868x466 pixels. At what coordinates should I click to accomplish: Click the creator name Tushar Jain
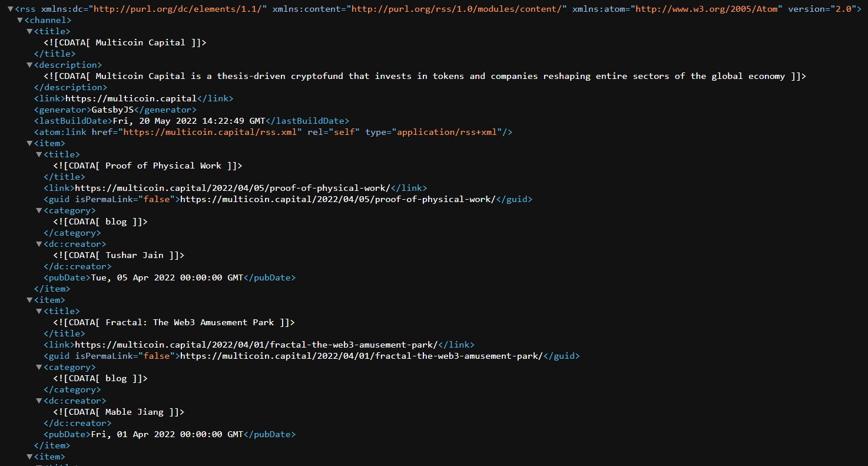(x=134, y=255)
